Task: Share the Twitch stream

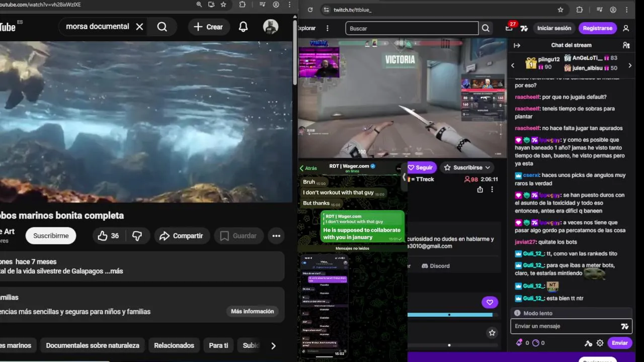Action: pyautogui.click(x=480, y=190)
